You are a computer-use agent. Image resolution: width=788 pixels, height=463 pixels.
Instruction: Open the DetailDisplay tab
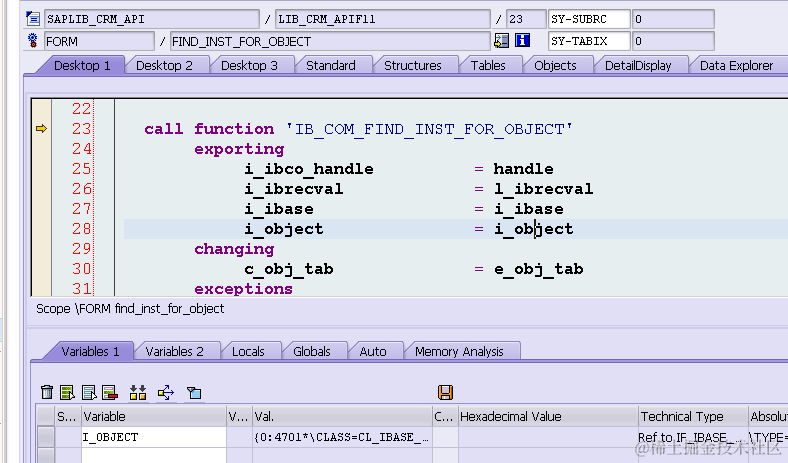638,65
